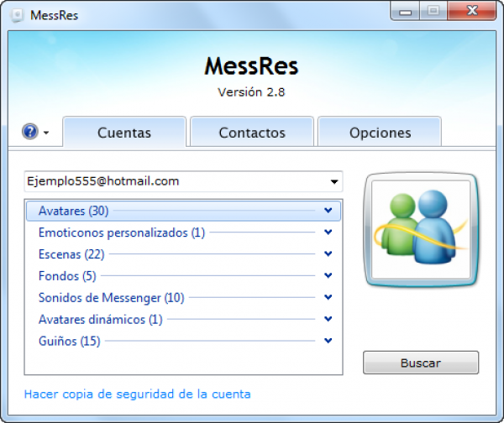Expand Avatares dinámicos (1) chevron
This screenshot has width=504, height=423.
point(328,319)
